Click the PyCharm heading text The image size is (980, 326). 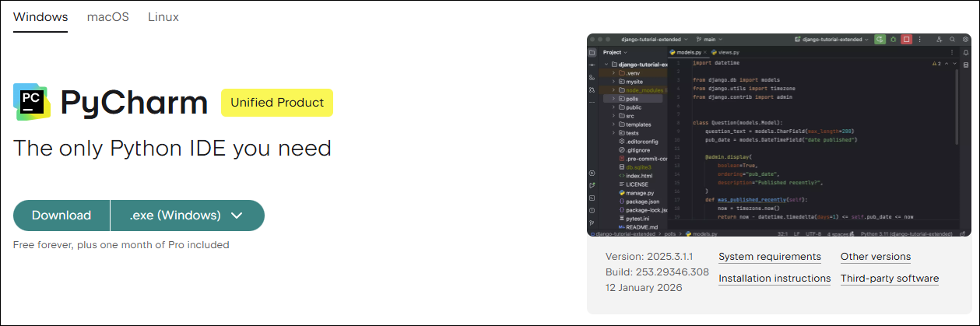134,103
